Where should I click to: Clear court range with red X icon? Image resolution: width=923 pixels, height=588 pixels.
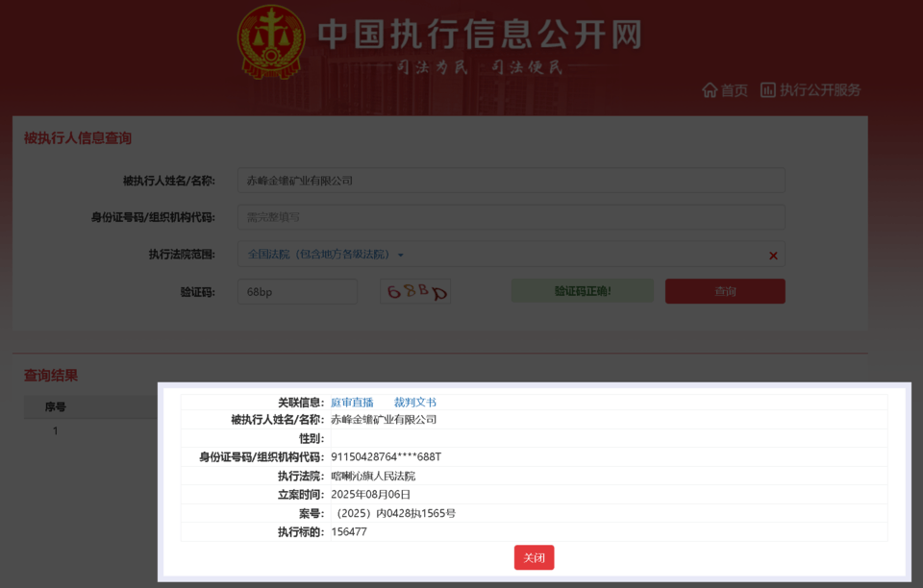pos(773,256)
